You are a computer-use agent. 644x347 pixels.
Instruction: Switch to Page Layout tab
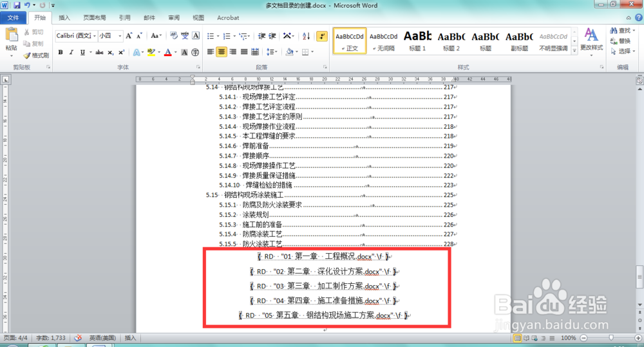point(95,17)
